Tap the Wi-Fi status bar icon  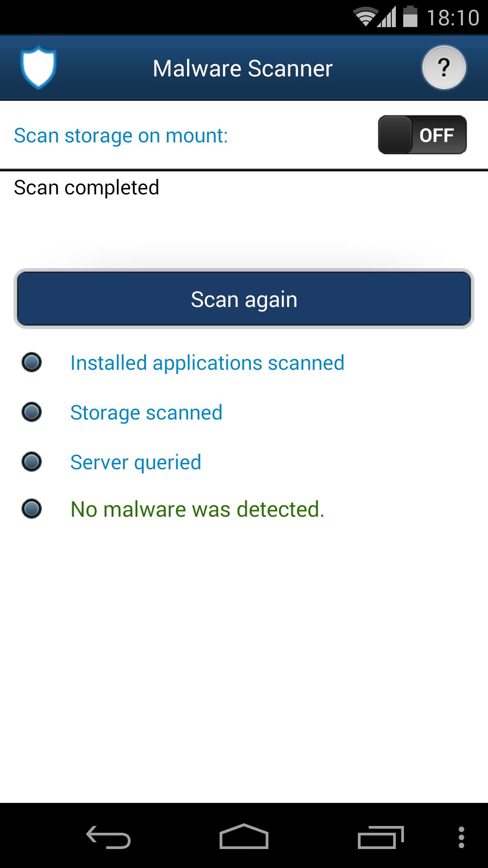point(365,17)
